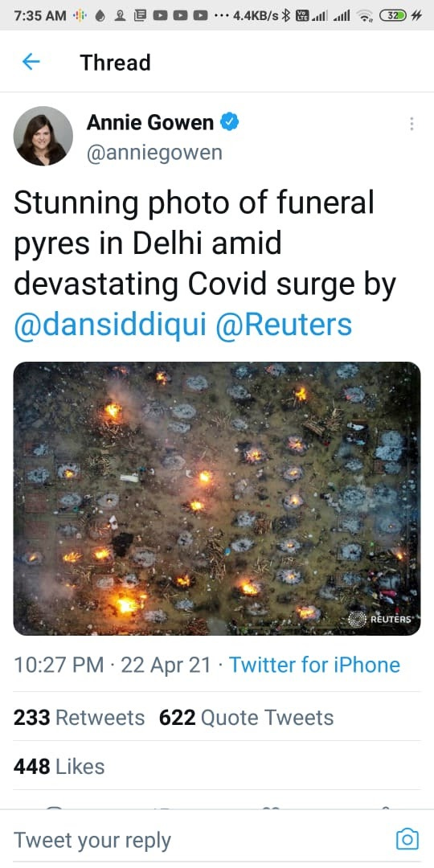434x868 pixels.
Task: Tap the first YouTube notification icon
Action: [x=161, y=16]
